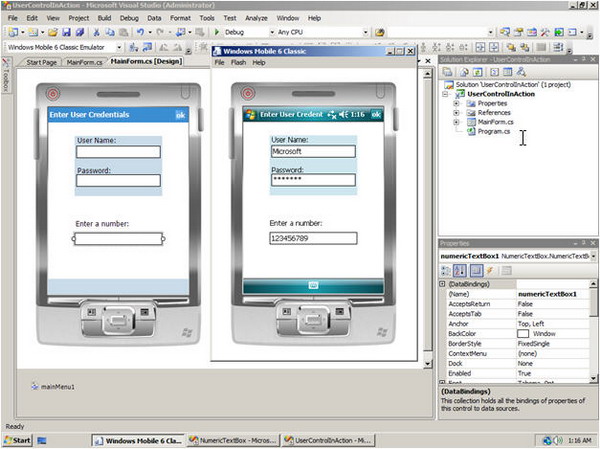Open the Debug configuration dropdown
The image size is (600, 449).
pos(272,33)
